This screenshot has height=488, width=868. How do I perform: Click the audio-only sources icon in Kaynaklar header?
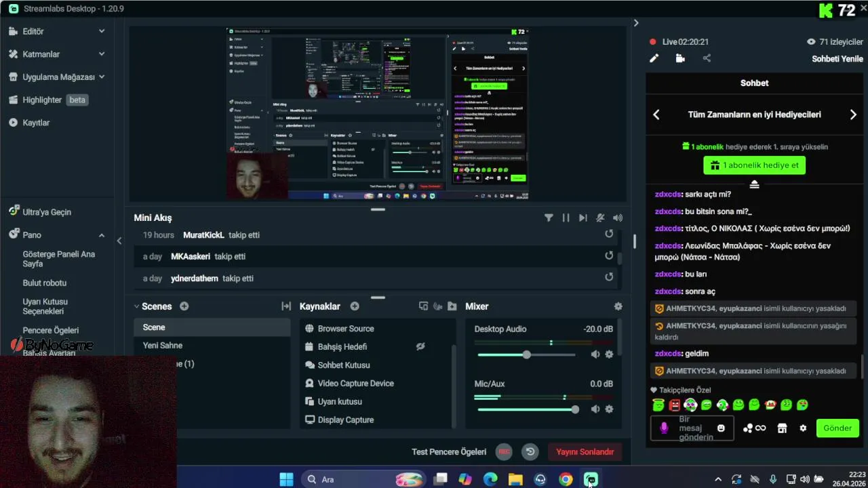438,306
